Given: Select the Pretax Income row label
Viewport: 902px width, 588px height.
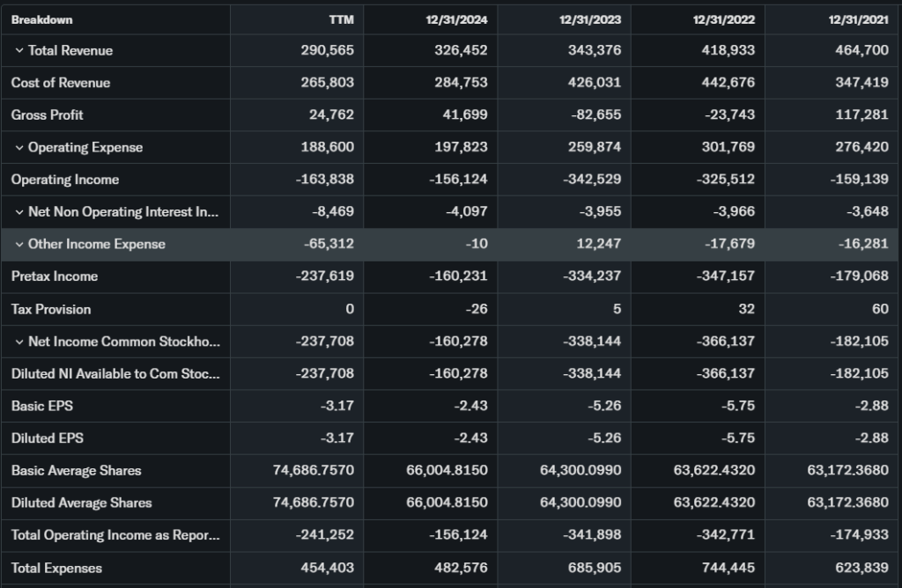Looking at the screenshot, I should pyautogui.click(x=55, y=276).
